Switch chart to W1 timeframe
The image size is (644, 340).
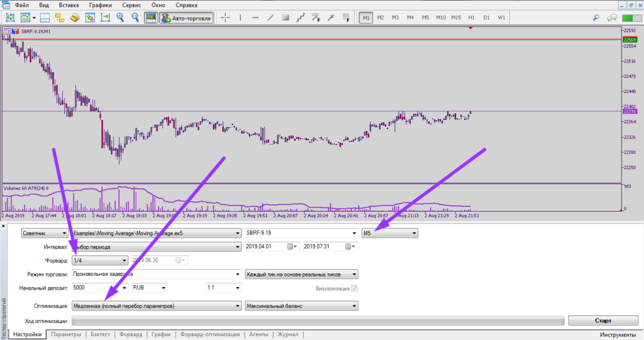click(501, 18)
